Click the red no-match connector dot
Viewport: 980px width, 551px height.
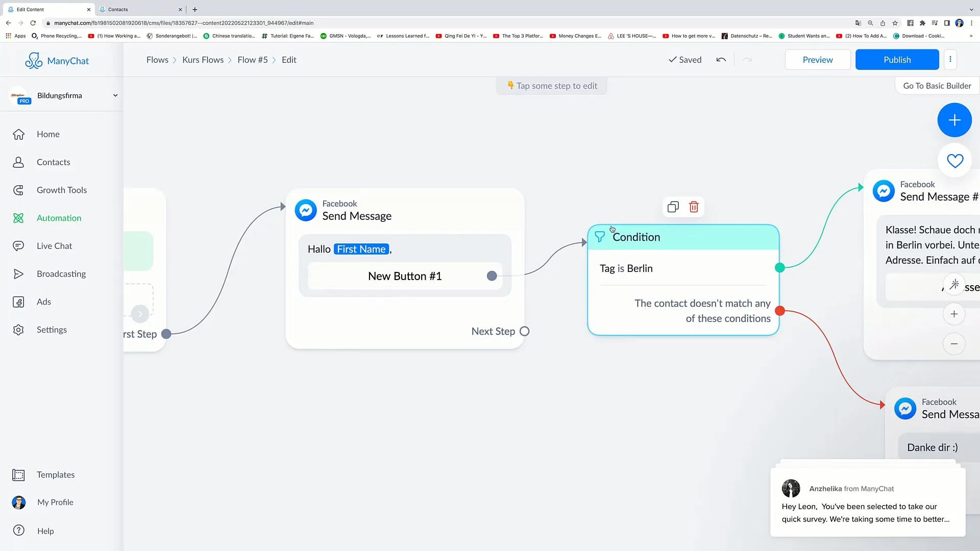[x=779, y=311]
